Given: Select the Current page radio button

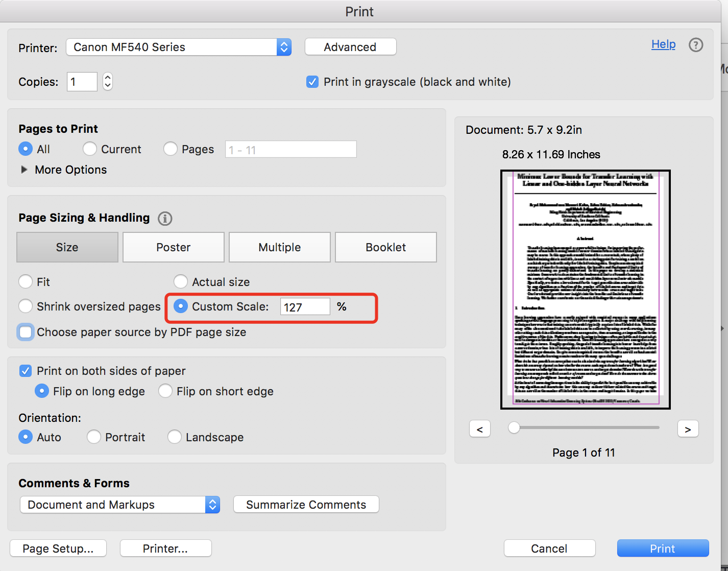Looking at the screenshot, I should (x=90, y=149).
